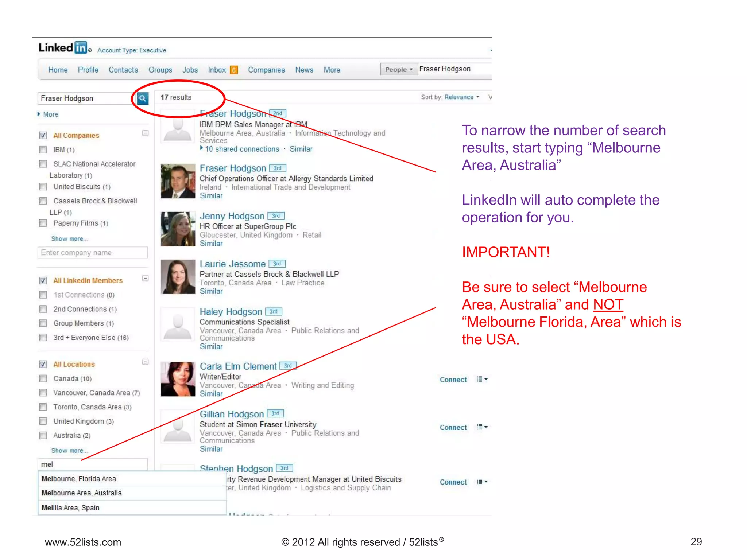Collapse the All Locations filter section

pos(145,362)
